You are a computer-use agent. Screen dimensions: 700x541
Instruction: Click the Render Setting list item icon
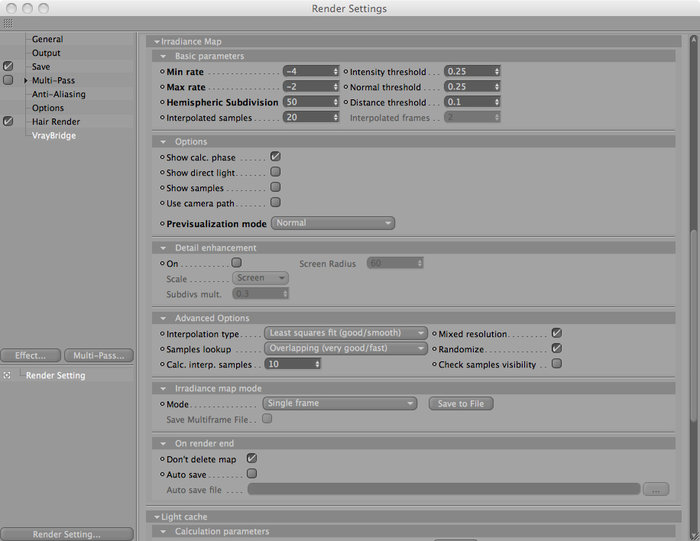[7, 375]
